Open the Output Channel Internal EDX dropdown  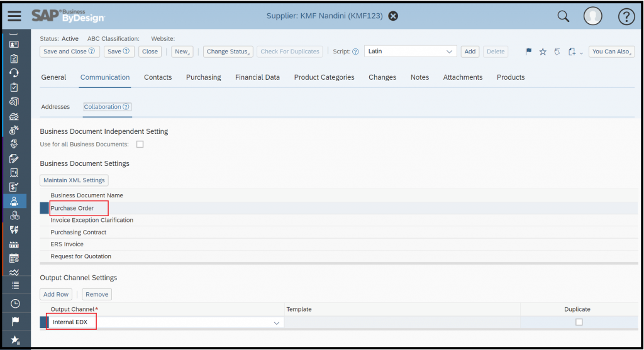pyautogui.click(x=277, y=323)
